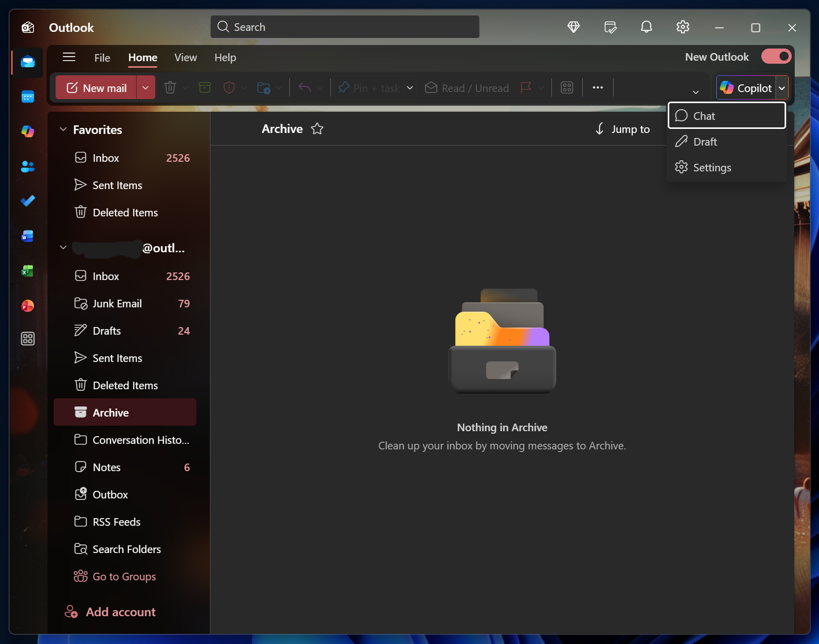Open Microsoft To Do from the sidebar
Viewport: 819px width, 644px height.
27,201
